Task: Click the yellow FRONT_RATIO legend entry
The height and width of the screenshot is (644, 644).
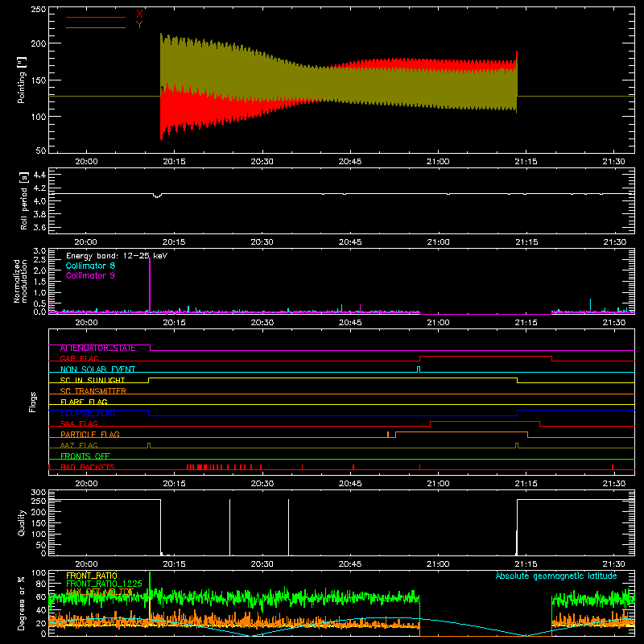Action: pyautogui.click(x=92, y=576)
